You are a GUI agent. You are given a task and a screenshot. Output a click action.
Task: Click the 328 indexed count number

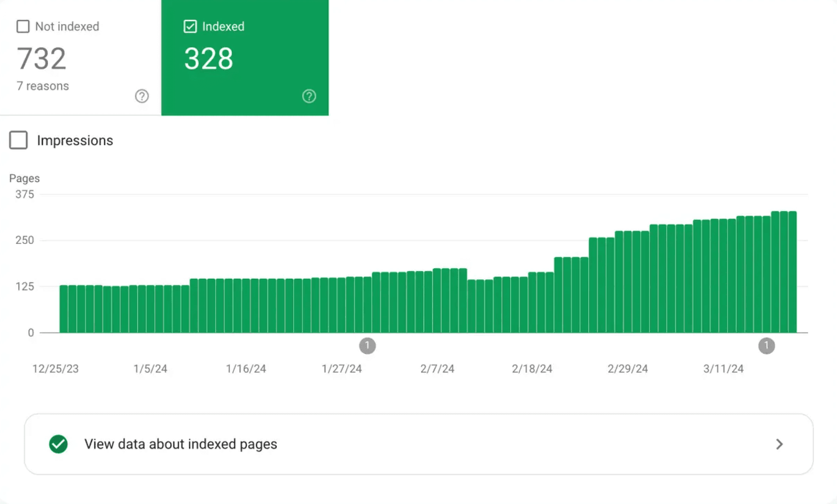coord(208,59)
